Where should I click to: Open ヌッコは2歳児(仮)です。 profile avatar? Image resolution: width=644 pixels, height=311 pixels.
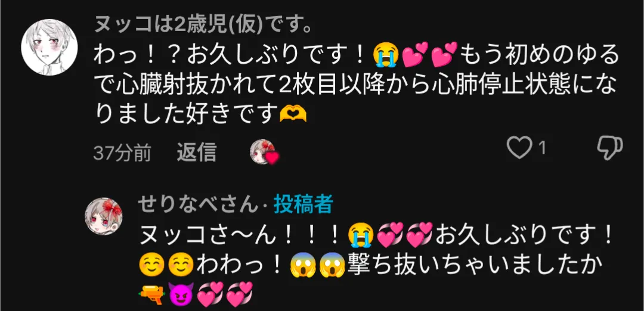49,47
